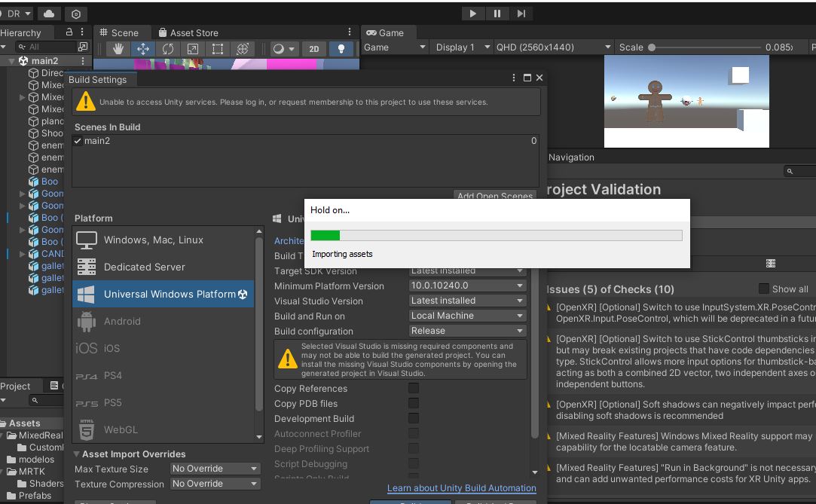Open the Max Texture Size dropdown
816x504 pixels.
coord(215,469)
